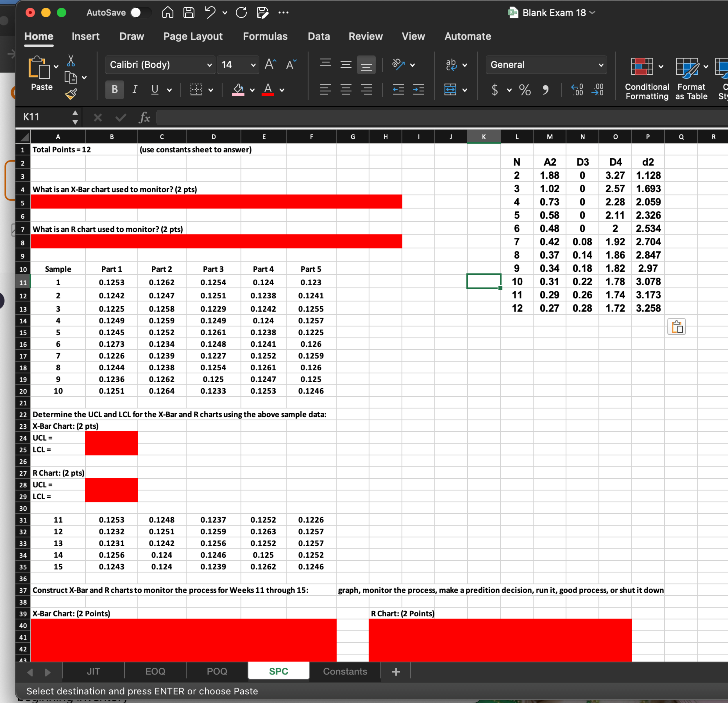Toggle AutoSave on
The width and height of the screenshot is (728, 703).
(141, 12)
